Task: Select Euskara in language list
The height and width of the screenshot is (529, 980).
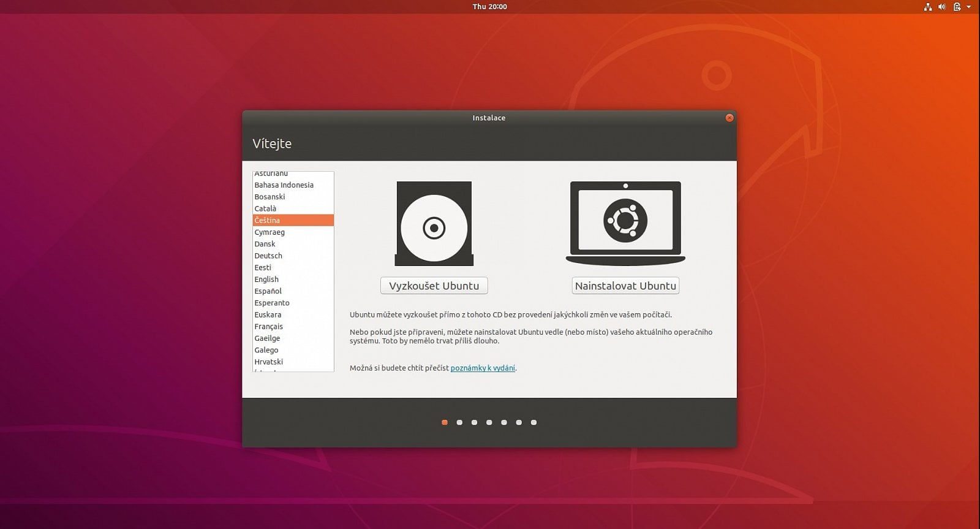Action: (x=293, y=314)
